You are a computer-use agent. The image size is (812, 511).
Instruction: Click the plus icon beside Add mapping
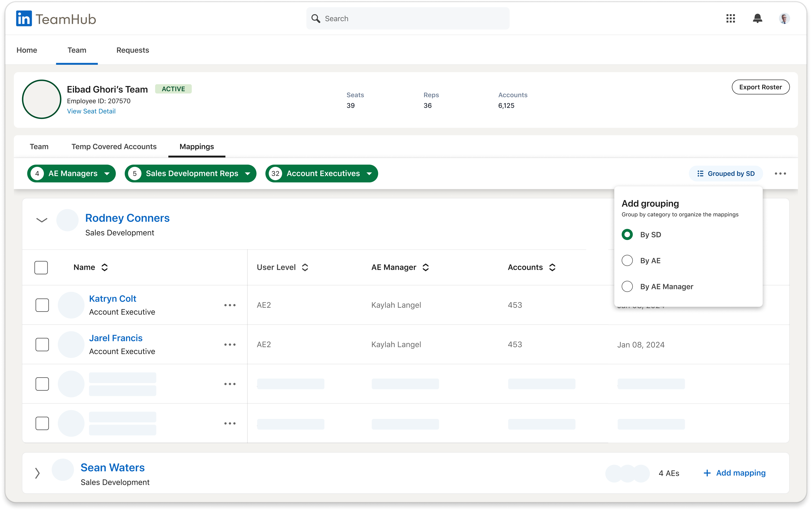coord(707,473)
